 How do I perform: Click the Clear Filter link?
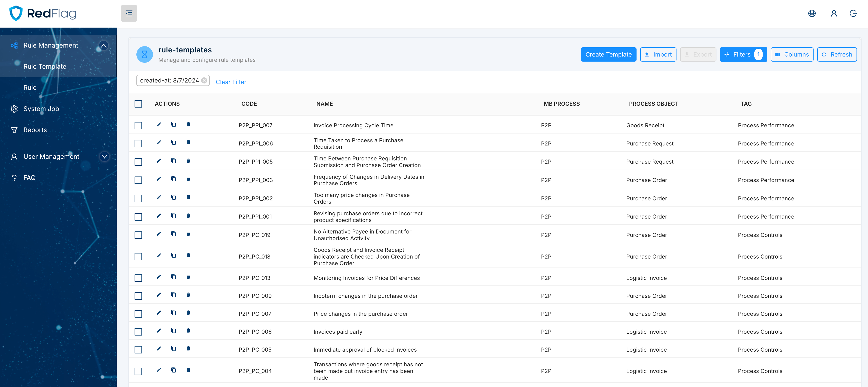(x=231, y=82)
